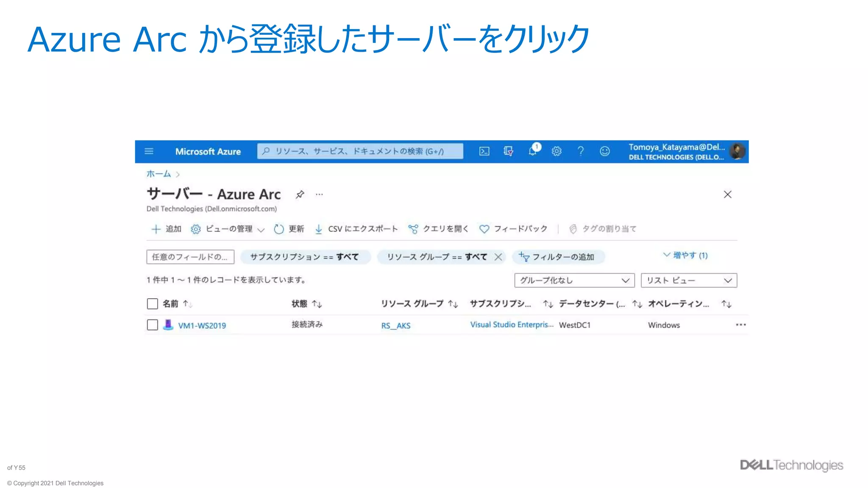The height and width of the screenshot is (488, 868).
Task: Remove the リソース グループ filter with X
Action: [x=498, y=257]
